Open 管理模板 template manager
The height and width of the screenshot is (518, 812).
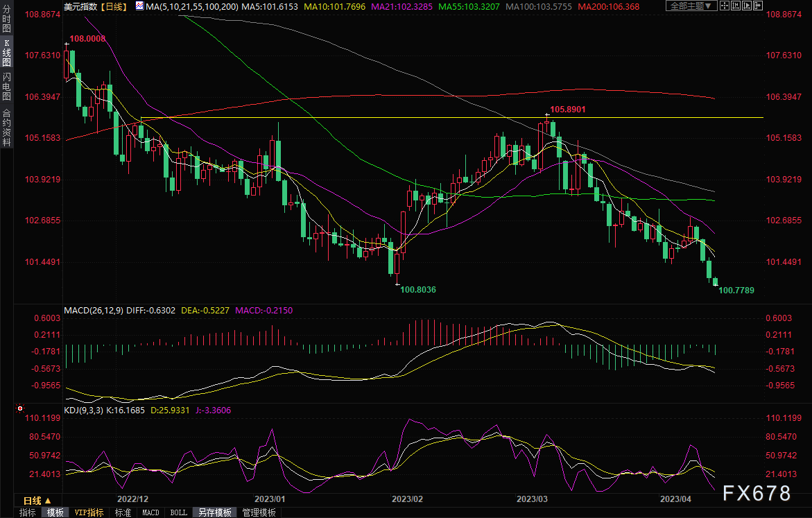(259, 512)
